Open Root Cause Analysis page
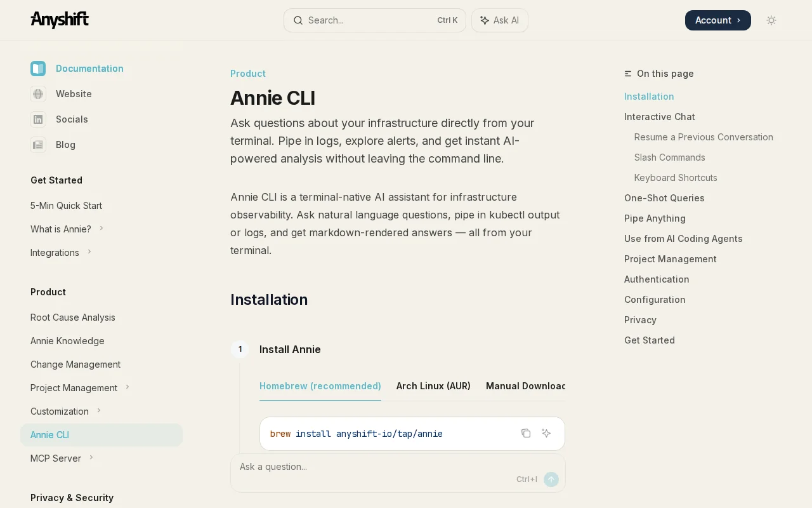 pyautogui.click(x=73, y=317)
